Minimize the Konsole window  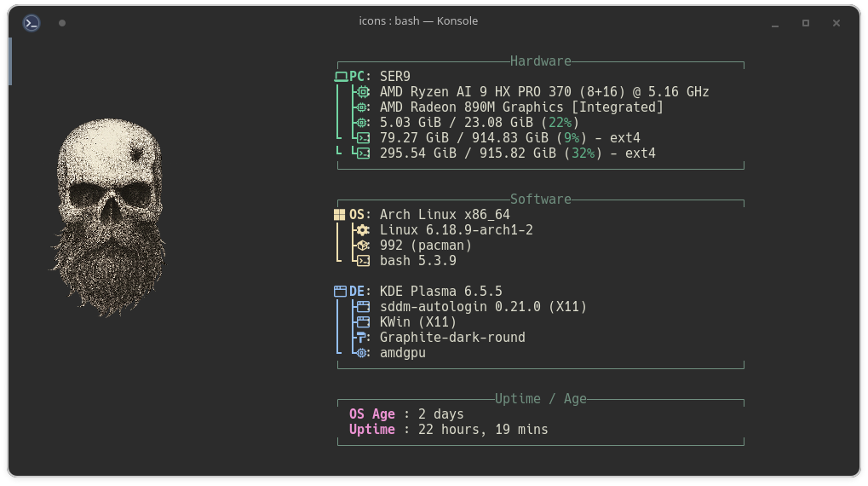click(774, 23)
